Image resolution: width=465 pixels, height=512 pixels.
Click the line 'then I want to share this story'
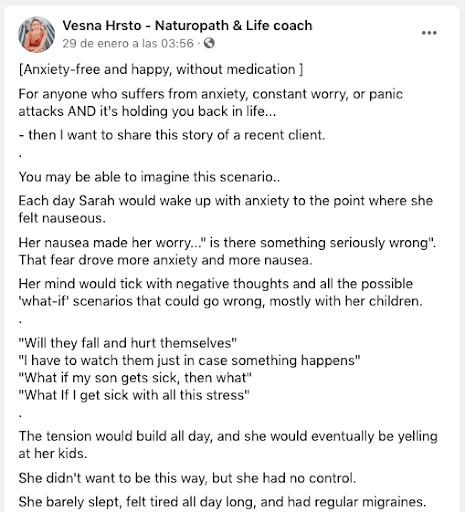(x=172, y=135)
